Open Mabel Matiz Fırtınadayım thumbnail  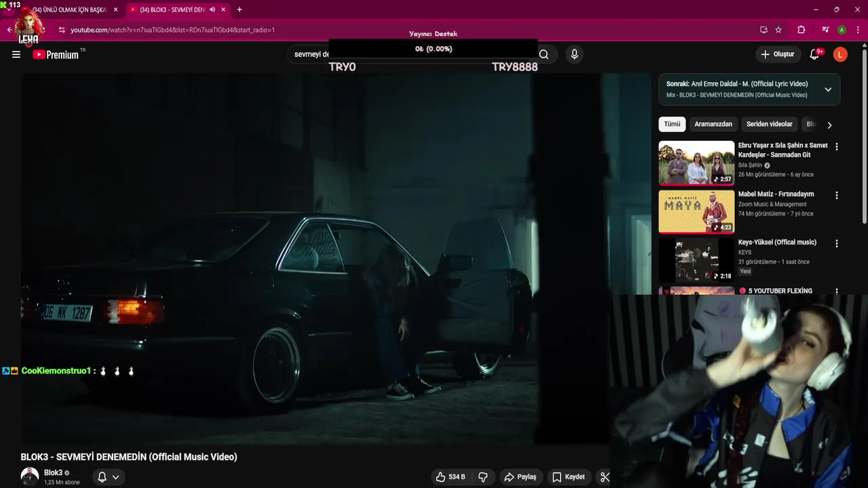pyautogui.click(x=696, y=211)
